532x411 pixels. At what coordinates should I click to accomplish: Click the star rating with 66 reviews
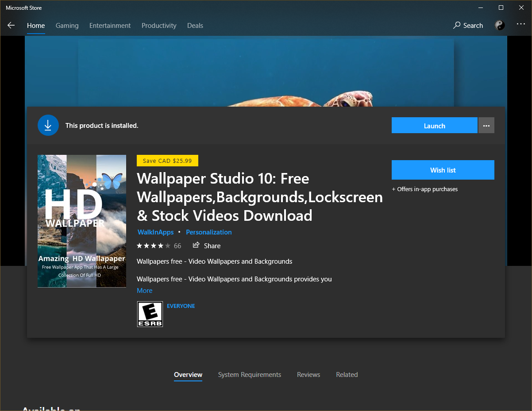[159, 246]
